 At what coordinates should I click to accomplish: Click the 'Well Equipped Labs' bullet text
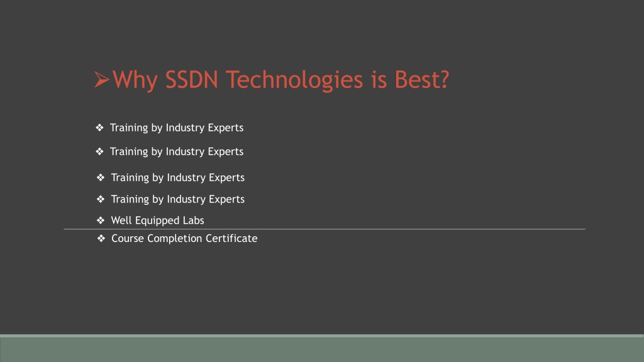pos(157,221)
